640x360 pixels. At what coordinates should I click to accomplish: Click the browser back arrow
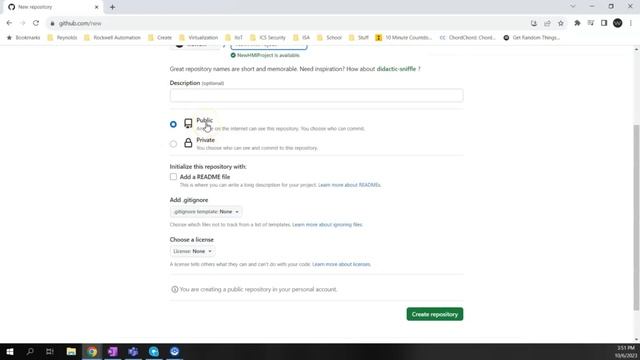[9, 23]
